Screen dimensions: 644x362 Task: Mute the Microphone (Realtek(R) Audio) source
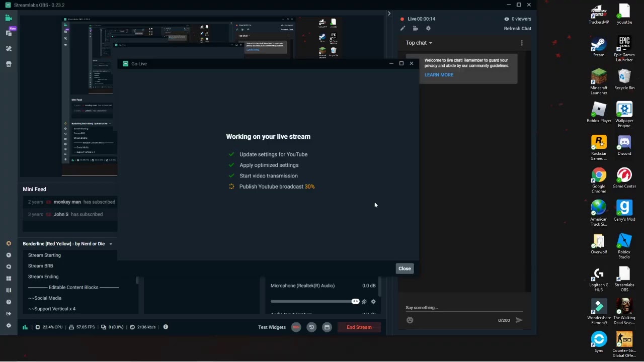point(364,302)
